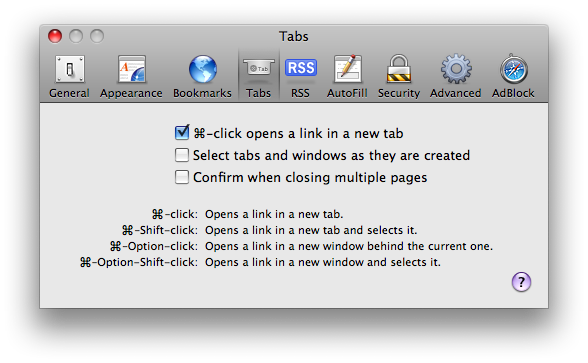
Task: Click the '⌘-click:' shortcut label
Action: [x=175, y=214]
